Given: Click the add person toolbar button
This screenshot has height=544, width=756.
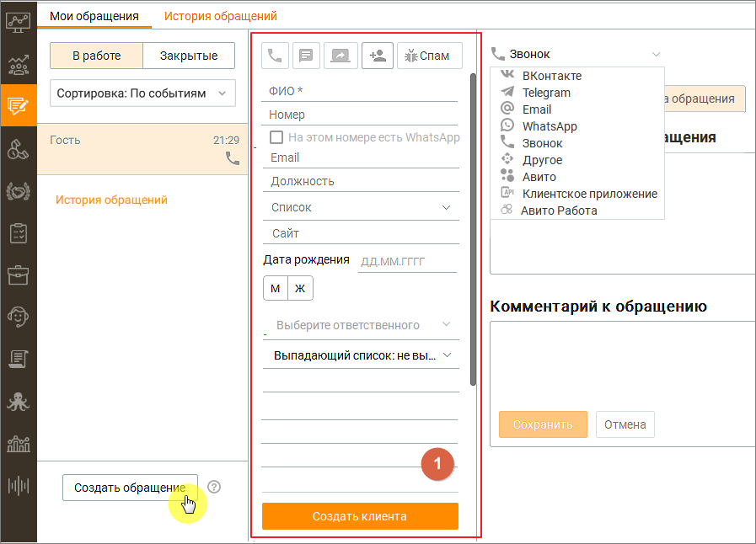Looking at the screenshot, I should pyautogui.click(x=378, y=56).
